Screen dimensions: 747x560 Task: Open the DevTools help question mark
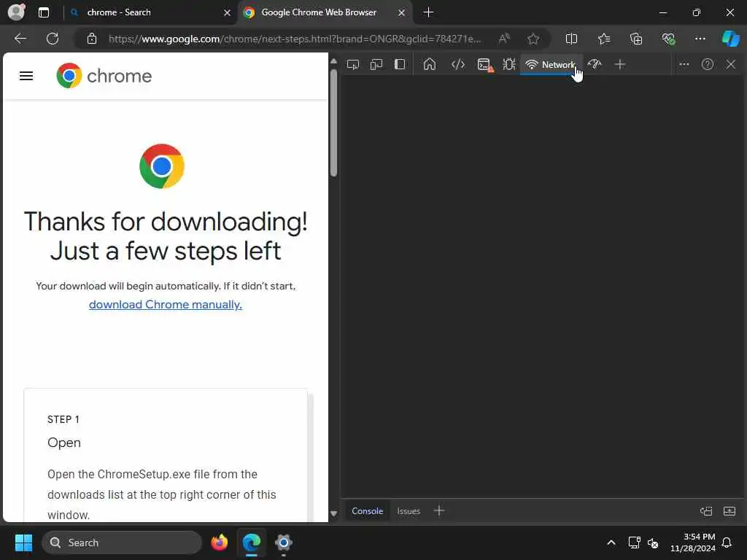708,64
